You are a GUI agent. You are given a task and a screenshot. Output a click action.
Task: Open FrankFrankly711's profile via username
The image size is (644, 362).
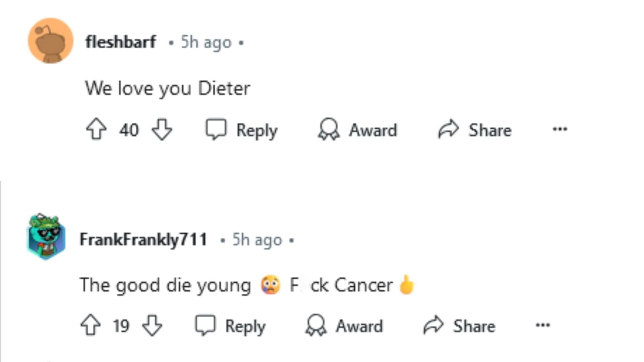click(x=144, y=239)
